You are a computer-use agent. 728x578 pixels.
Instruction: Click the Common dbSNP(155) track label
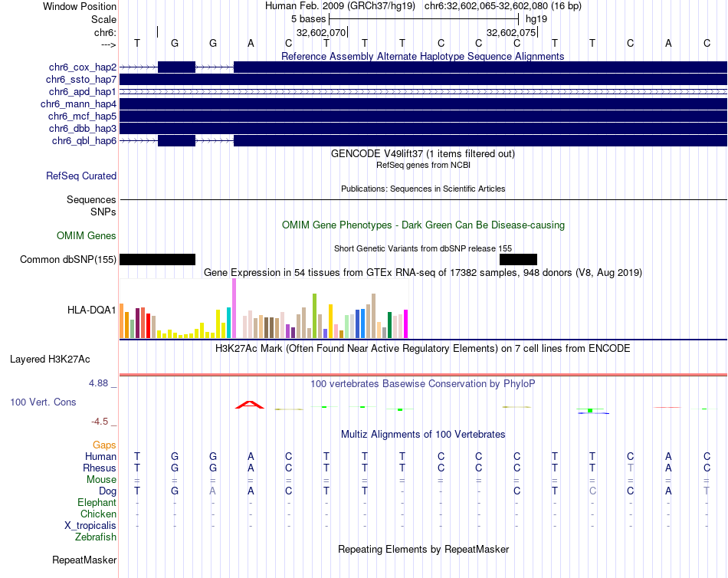pyautogui.click(x=68, y=259)
